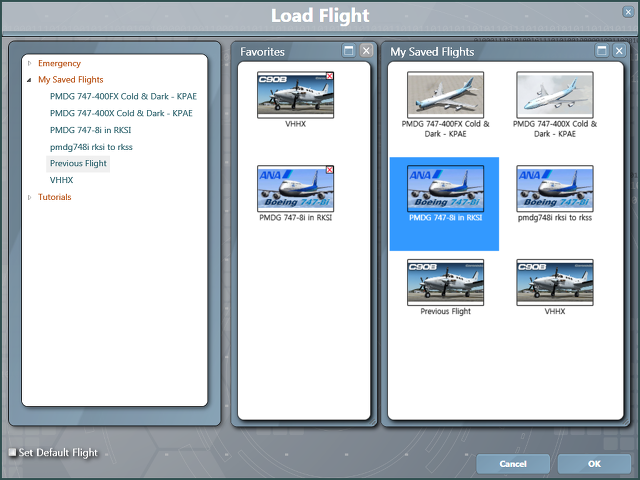
Task: Select VHHX in the tree list
Action: click(62, 180)
